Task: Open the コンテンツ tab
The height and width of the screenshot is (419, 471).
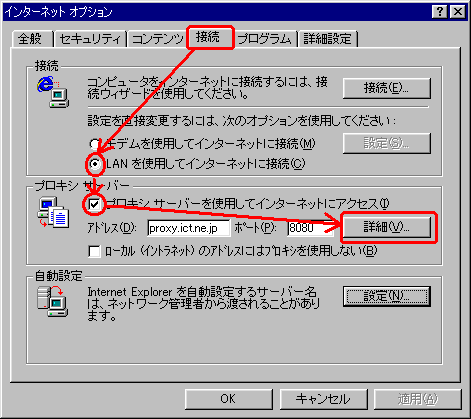Action: (x=158, y=39)
